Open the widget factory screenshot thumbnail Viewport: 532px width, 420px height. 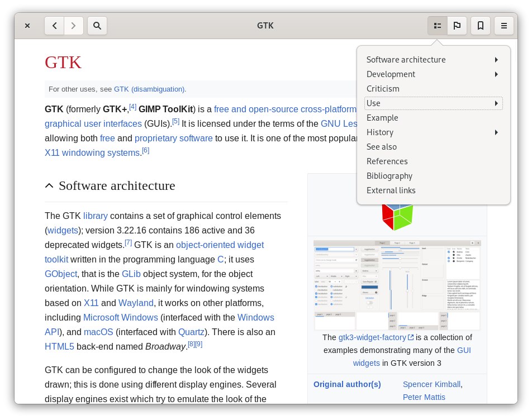pos(397,285)
